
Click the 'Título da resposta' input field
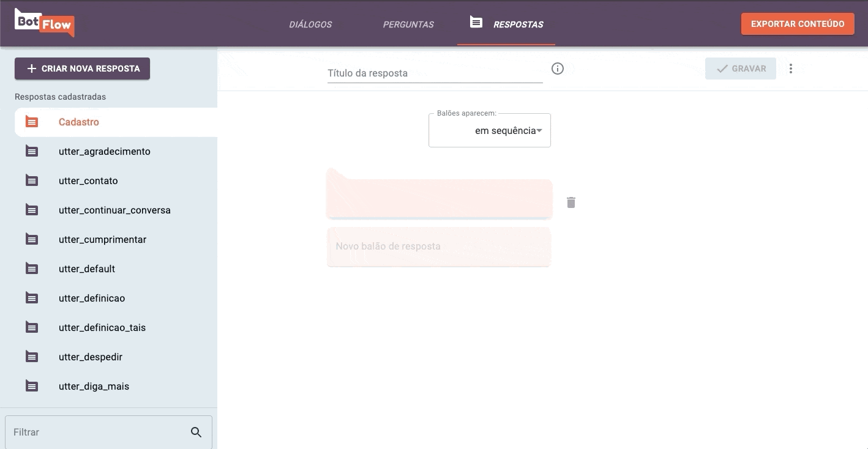pyautogui.click(x=435, y=73)
